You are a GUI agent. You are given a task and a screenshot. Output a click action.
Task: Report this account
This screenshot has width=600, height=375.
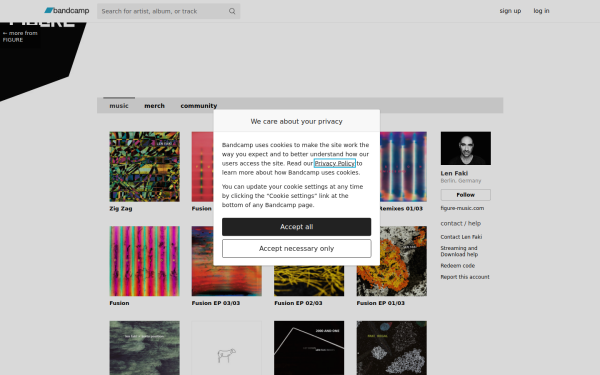465,277
